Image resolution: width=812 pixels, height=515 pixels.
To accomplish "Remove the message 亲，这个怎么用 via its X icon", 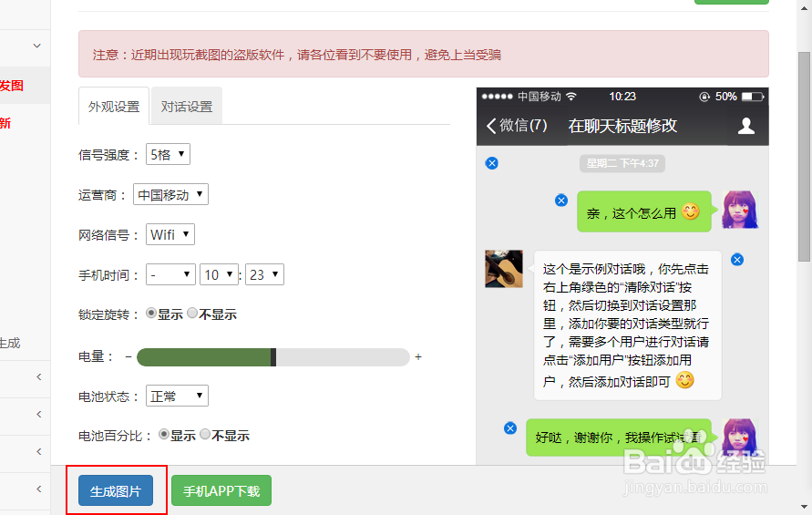I will pyautogui.click(x=561, y=201).
